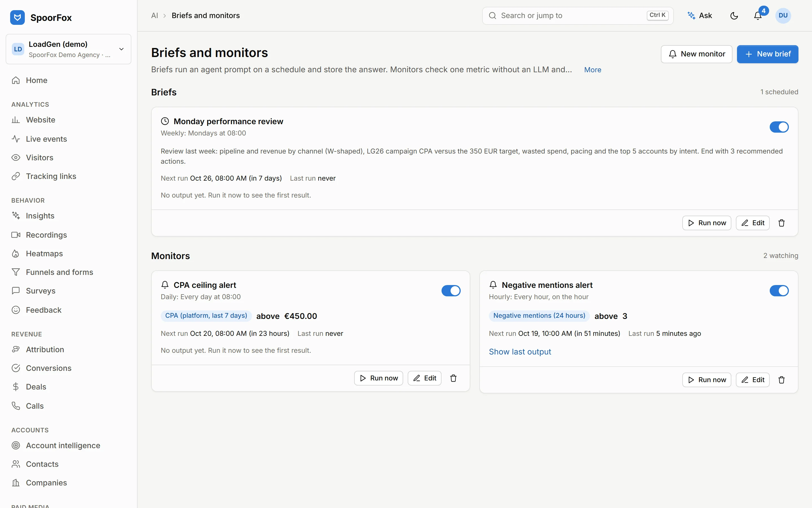
Task: Edit the Negative mentions alert
Action: 752,380
